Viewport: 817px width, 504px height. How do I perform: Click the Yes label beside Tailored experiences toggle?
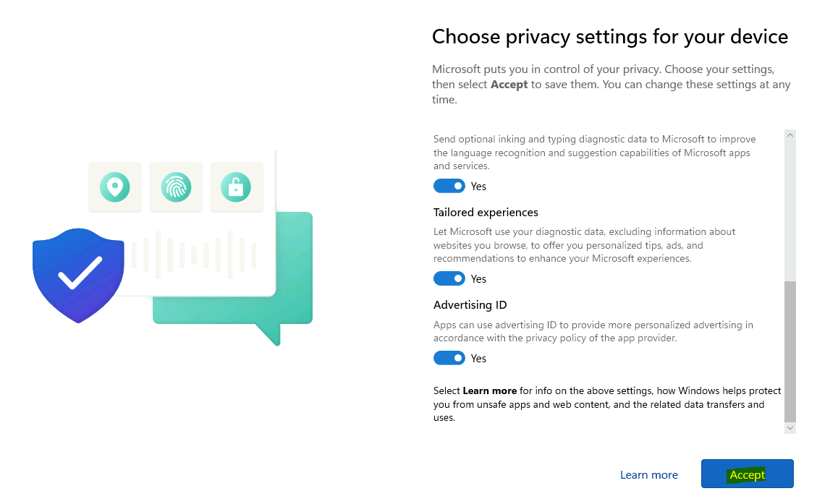[x=478, y=279]
